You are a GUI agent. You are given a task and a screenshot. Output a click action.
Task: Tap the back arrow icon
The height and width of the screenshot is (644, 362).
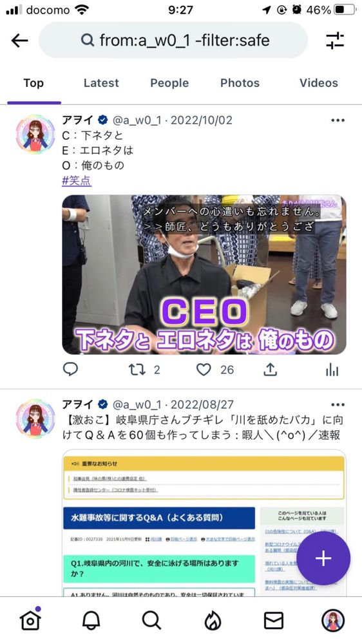click(19, 40)
